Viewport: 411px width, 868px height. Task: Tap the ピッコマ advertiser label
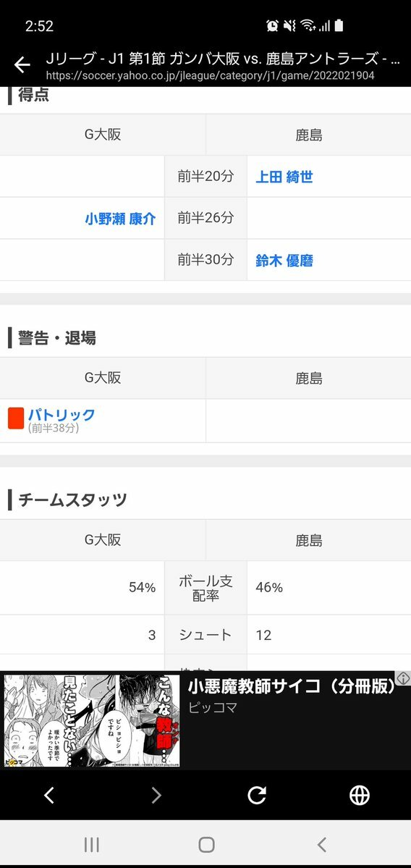213,707
